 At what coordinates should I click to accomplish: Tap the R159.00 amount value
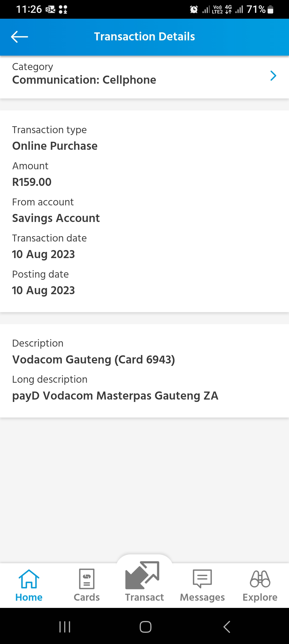[x=32, y=182]
